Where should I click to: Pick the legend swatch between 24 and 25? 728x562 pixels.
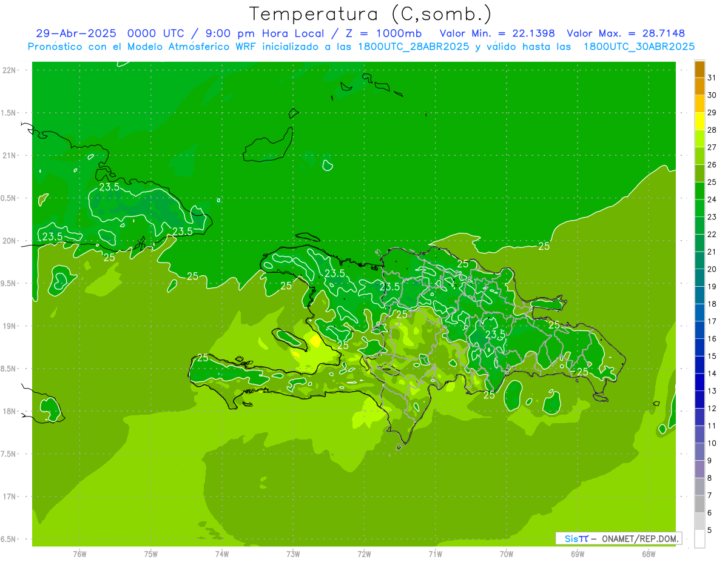[699, 191]
